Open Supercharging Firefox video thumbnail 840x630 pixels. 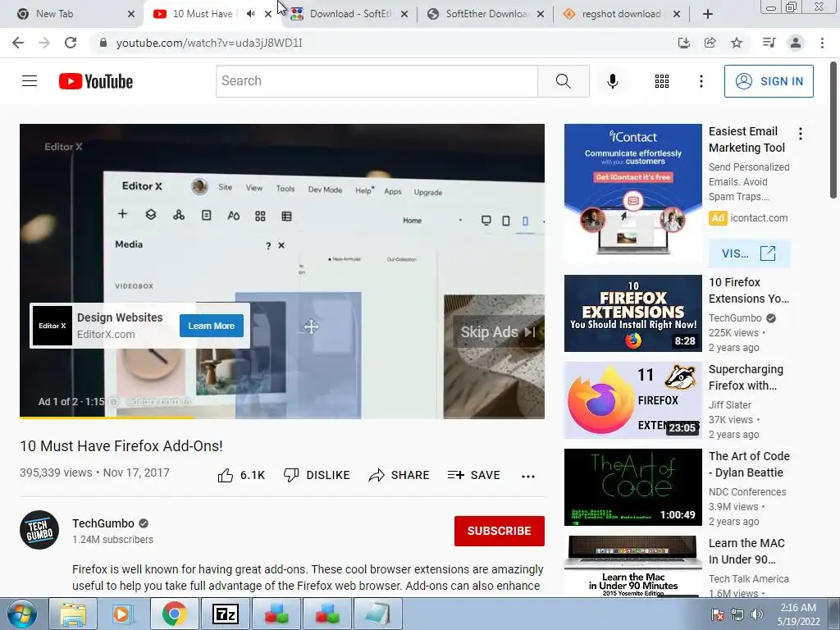(x=632, y=400)
